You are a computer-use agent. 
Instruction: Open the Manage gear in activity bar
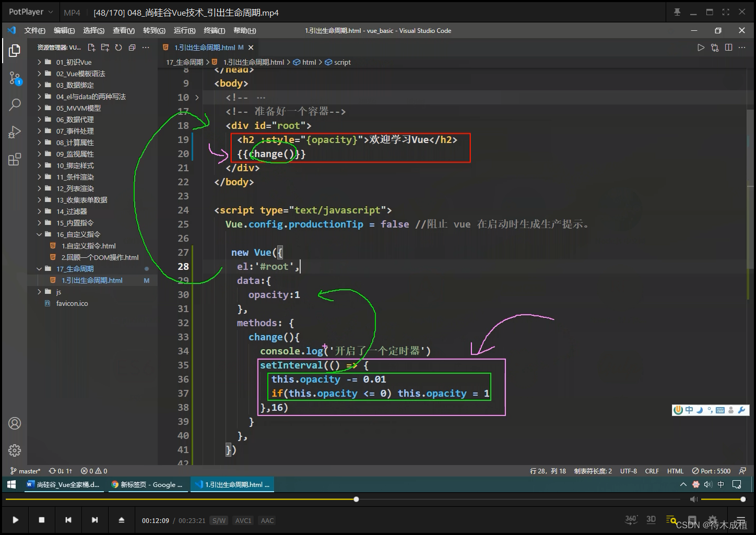coord(15,450)
